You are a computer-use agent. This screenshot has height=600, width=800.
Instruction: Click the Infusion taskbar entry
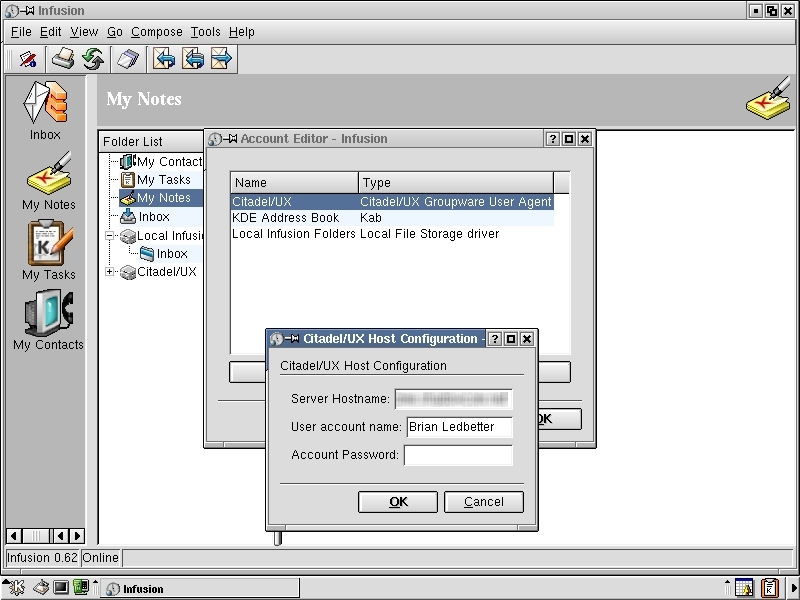click(x=199, y=589)
